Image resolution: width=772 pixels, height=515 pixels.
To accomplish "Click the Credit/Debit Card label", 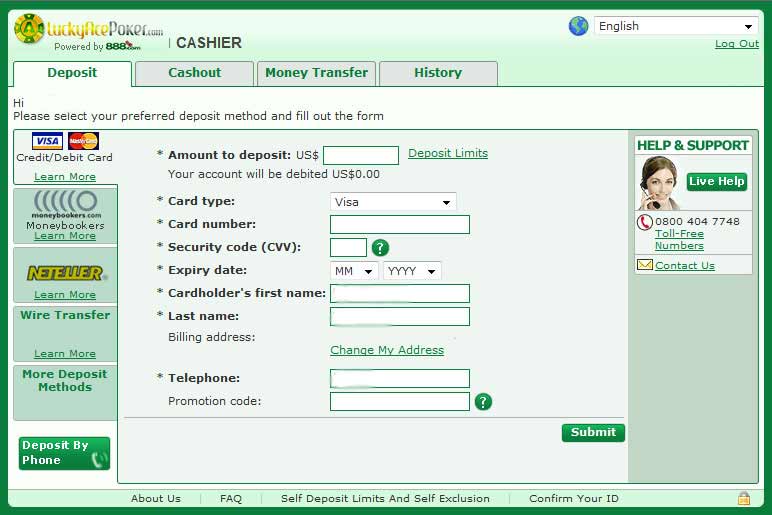I will point(64,158).
